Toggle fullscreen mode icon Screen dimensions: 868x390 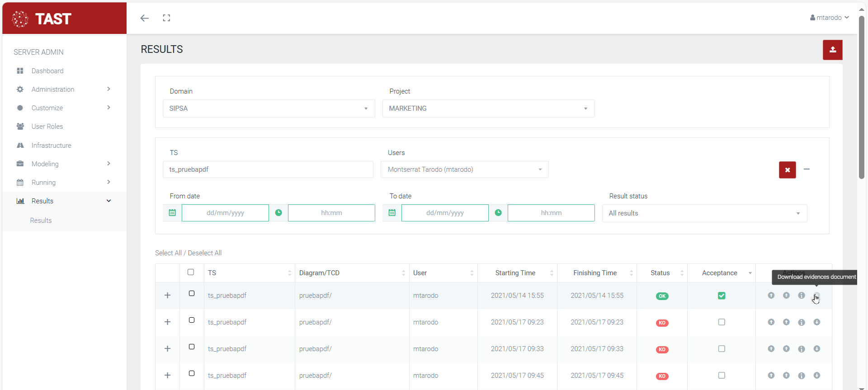(x=166, y=18)
